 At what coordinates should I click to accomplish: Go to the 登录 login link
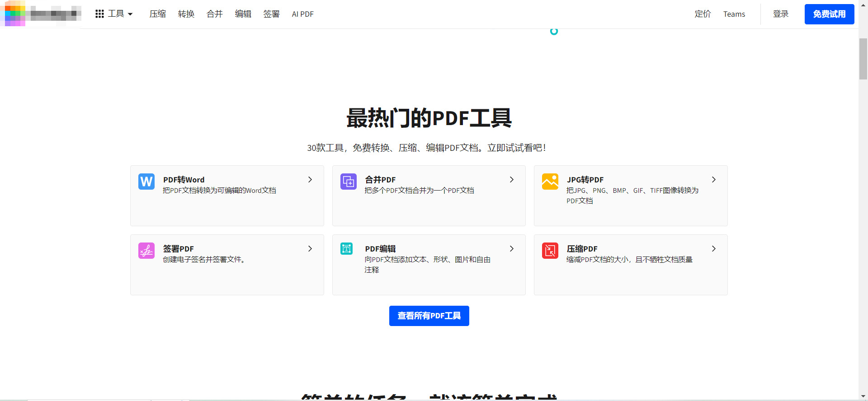click(781, 14)
